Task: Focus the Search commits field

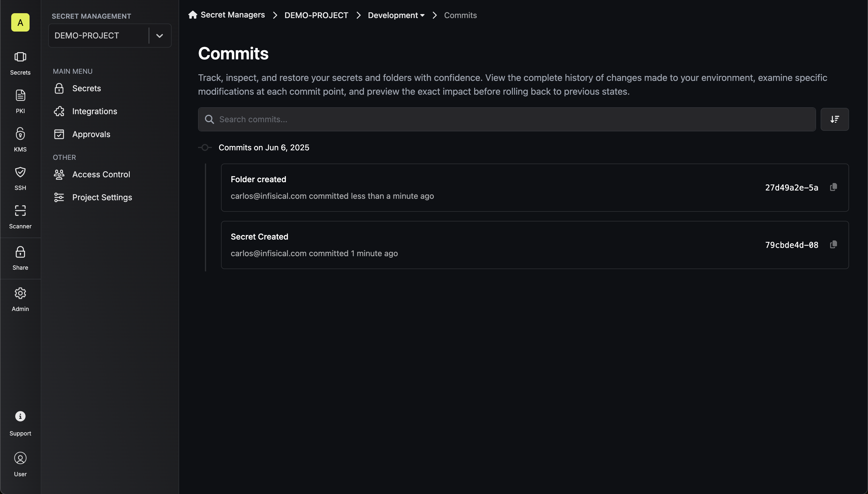Action: 507,119
